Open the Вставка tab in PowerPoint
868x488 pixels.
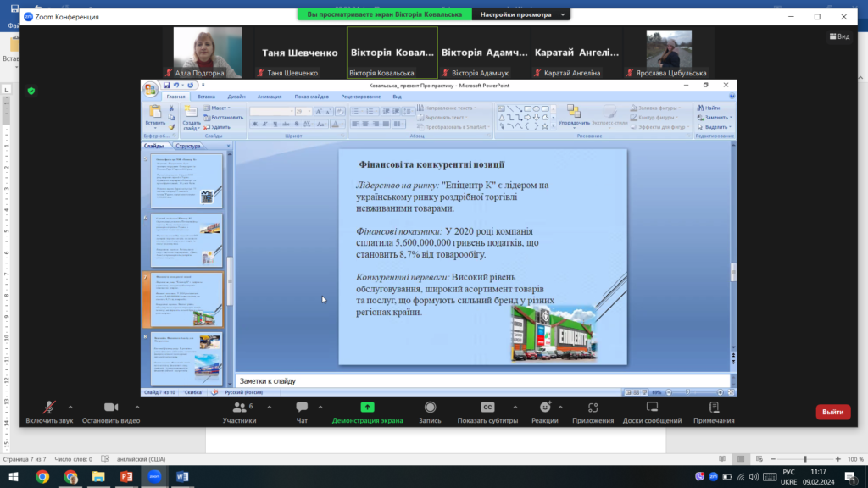[207, 97]
